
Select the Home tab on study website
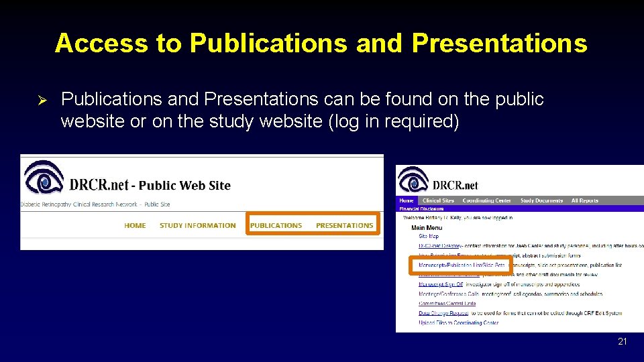coord(407,200)
